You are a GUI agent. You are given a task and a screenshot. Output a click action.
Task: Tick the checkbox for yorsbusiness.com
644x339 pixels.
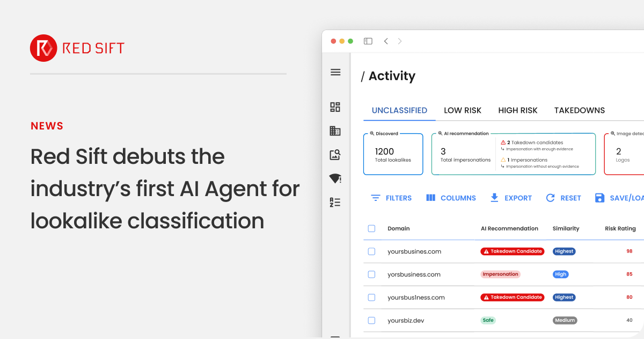371,274
